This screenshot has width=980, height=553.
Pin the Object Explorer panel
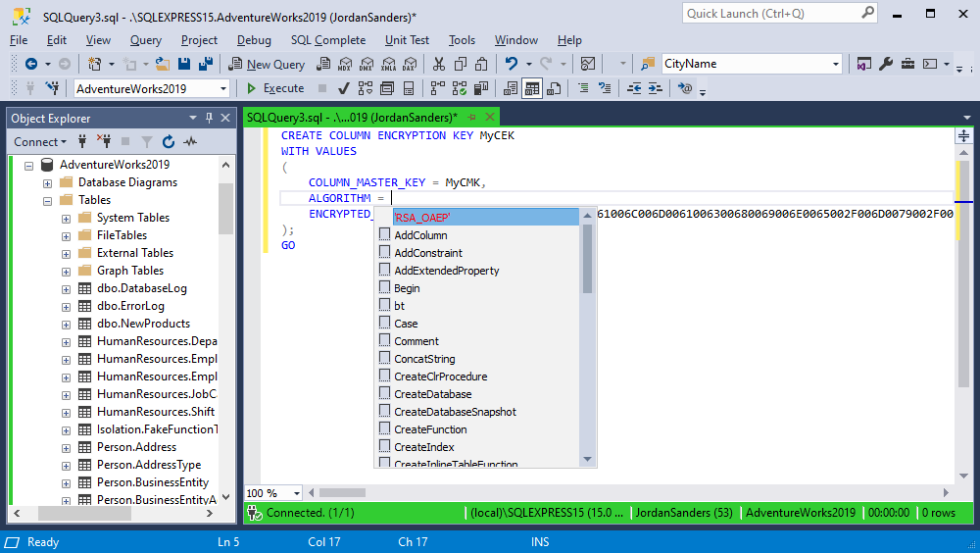[x=209, y=118]
